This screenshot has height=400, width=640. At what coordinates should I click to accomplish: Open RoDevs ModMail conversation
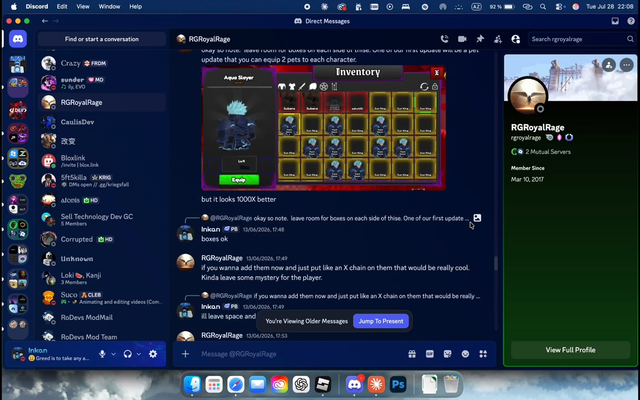tap(102, 317)
